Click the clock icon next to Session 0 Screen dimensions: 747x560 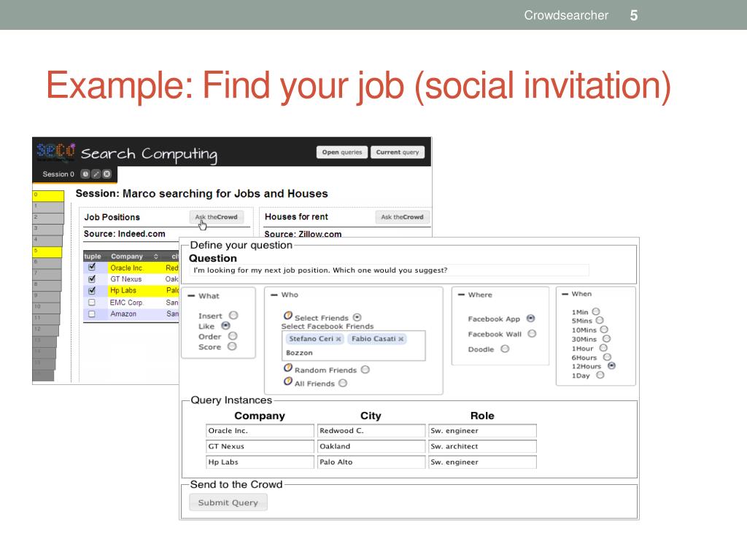(85, 174)
